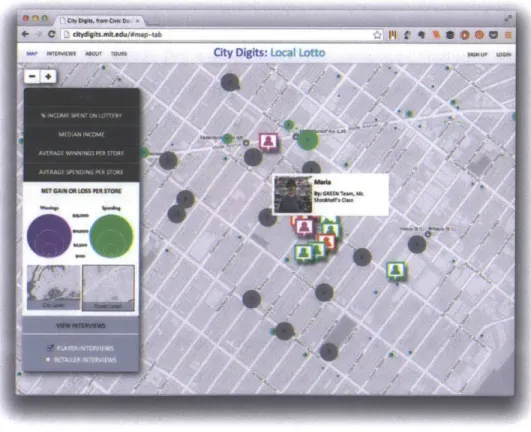Toggle fullscreen icon in window corner
531x432 pixels.
pyautogui.click(x=508, y=19)
